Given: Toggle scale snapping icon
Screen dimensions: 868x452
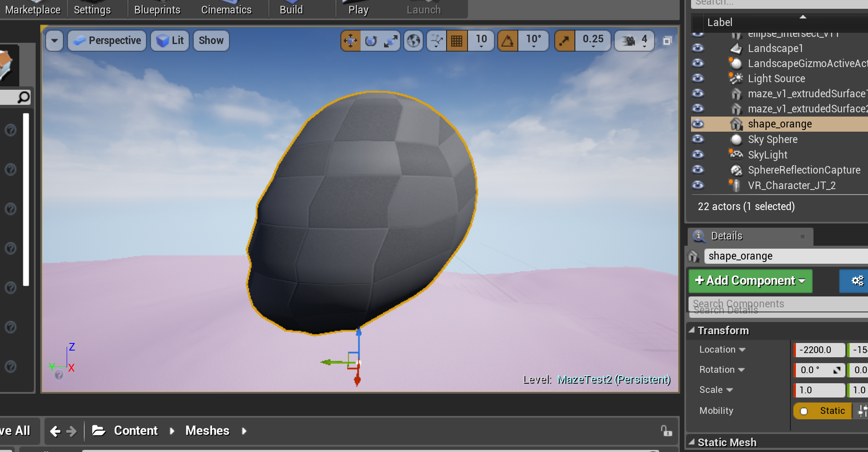Looking at the screenshot, I should (565, 41).
